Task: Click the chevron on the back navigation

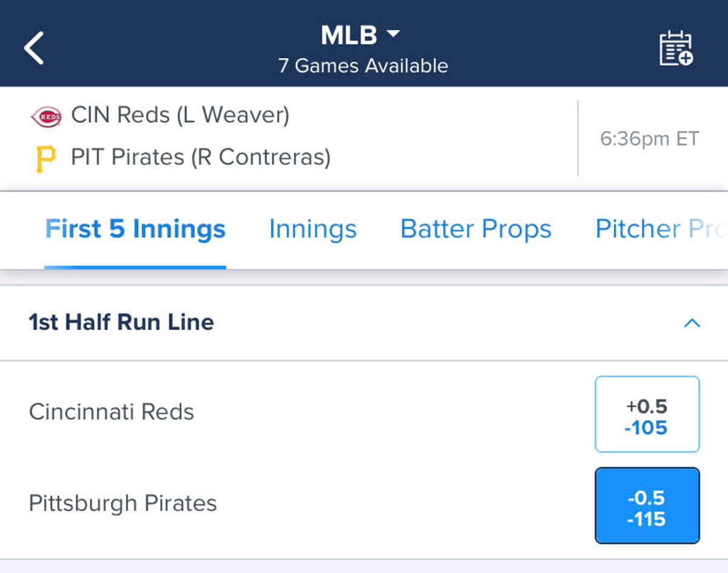Action: point(33,47)
